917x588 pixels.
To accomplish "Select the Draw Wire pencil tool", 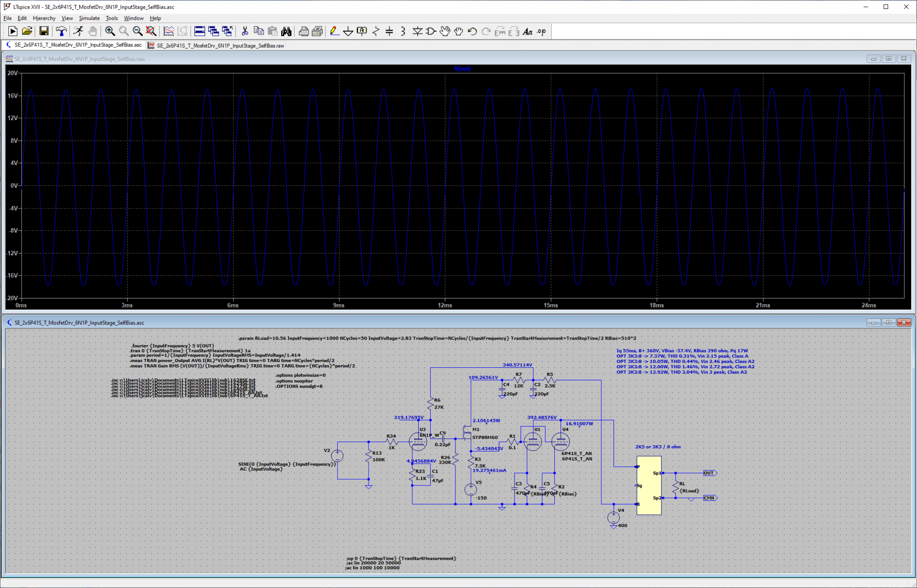I will pos(334,31).
